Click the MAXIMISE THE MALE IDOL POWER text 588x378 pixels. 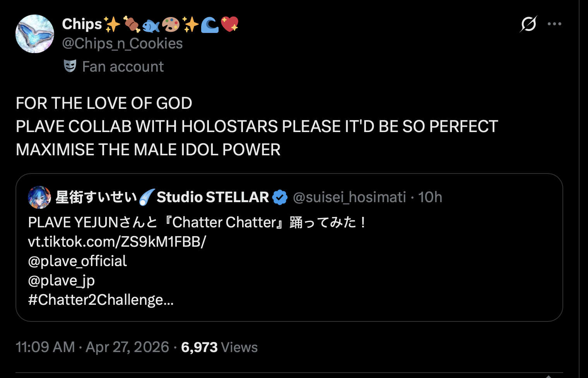click(148, 149)
